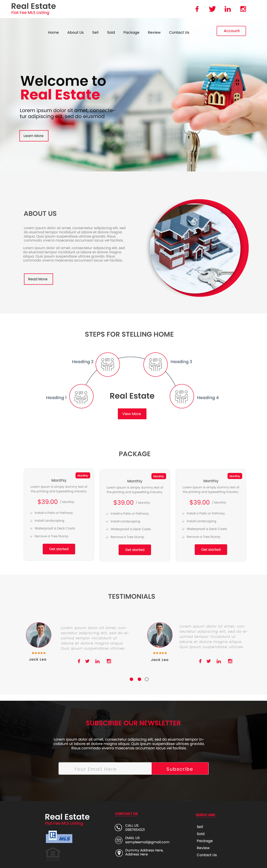Select the second testimonial carousel dot
Viewport: 267px width, 868px height.
139,679
